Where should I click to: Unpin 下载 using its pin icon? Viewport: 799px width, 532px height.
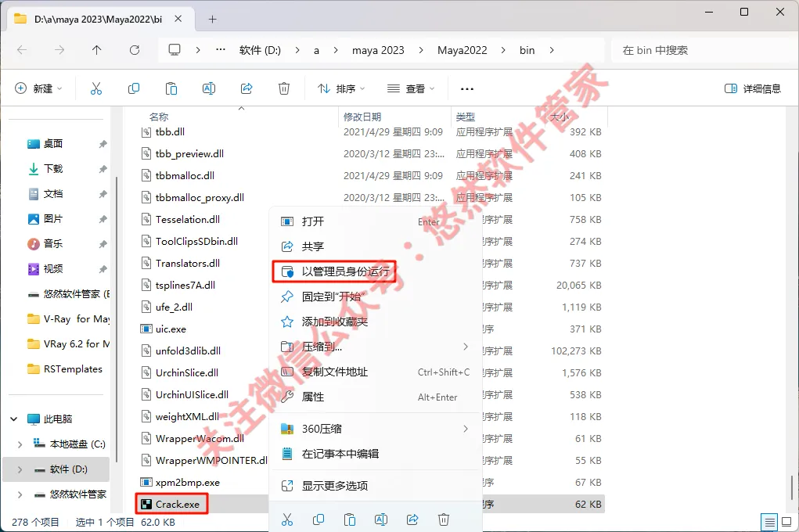pos(103,169)
